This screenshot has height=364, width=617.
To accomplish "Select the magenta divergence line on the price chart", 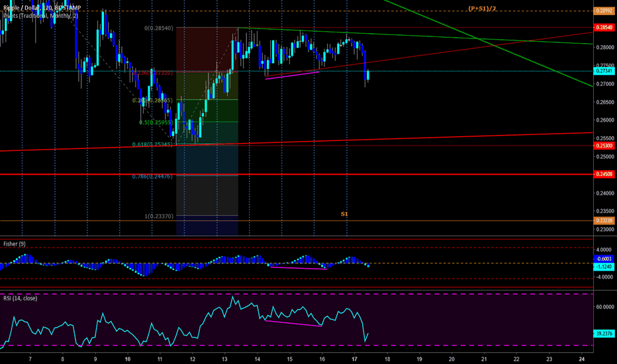I will pyautogui.click(x=291, y=75).
